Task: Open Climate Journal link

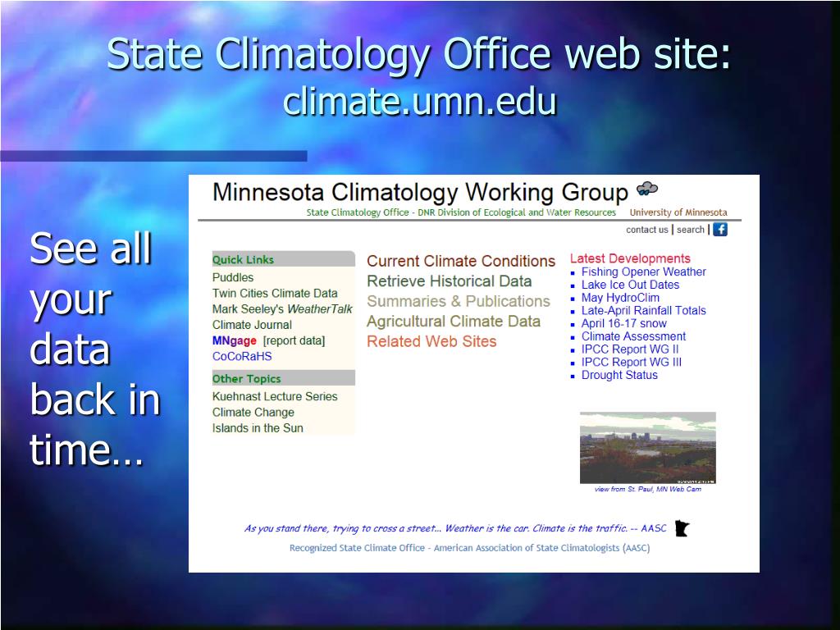Action: (x=252, y=325)
